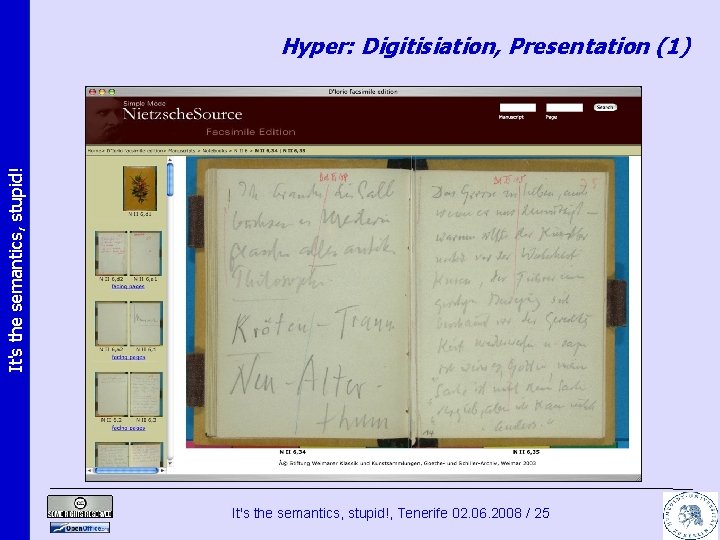Click the 'Facsimile Edition' subtitle
This screenshot has height=540, width=720.
click(x=251, y=132)
